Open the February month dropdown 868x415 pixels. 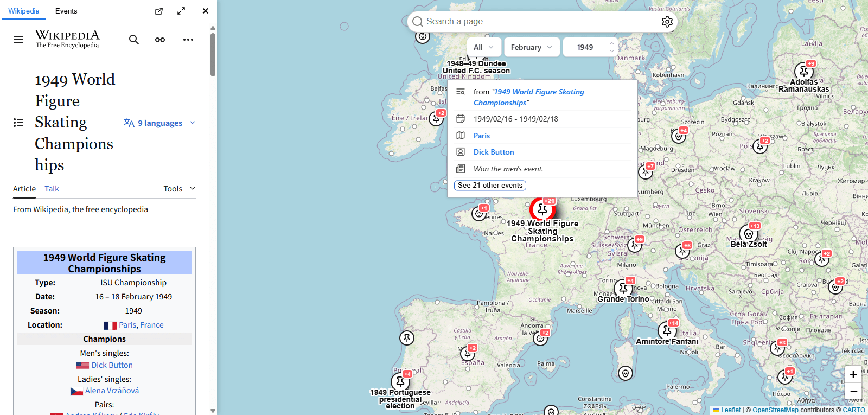pyautogui.click(x=531, y=47)
